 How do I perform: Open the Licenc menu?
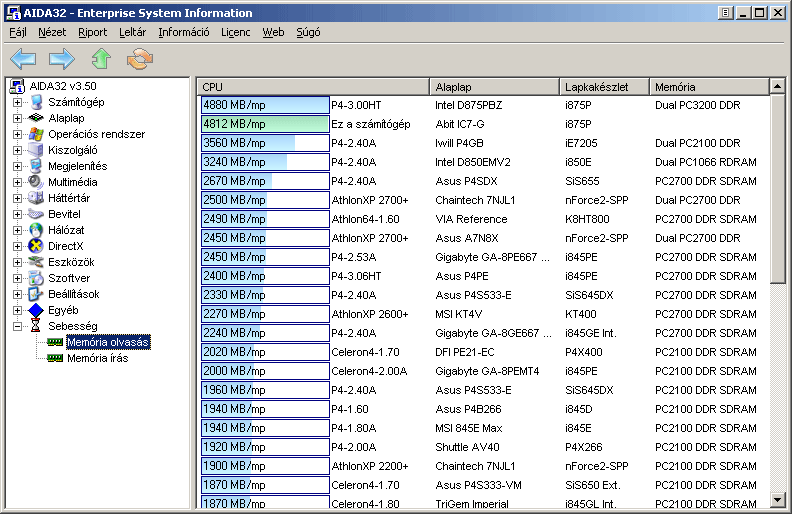[x=235, y=32]
